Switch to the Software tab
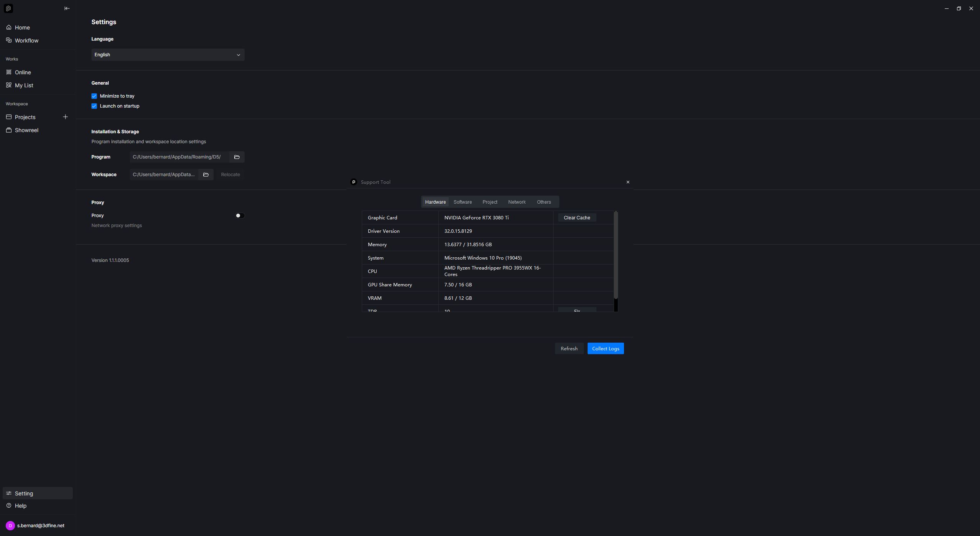Viewport: 980px width, 536px height. (462, 202)
